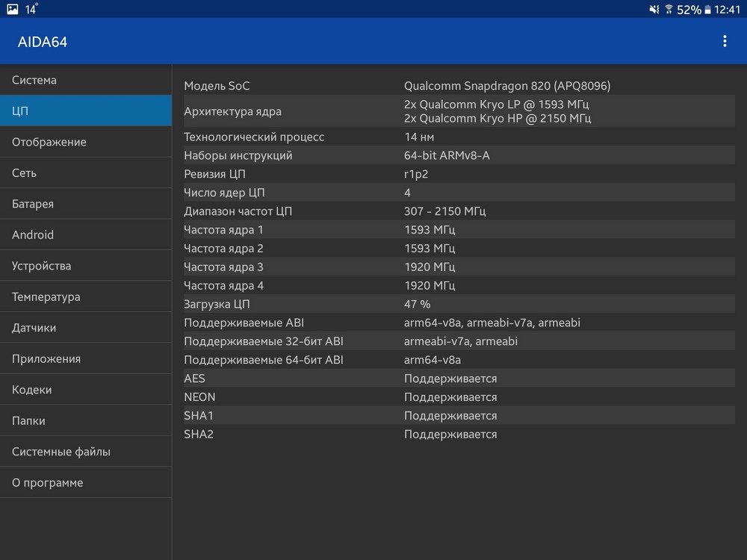Tap the muted sound icon in status bar

coord(654,9)
